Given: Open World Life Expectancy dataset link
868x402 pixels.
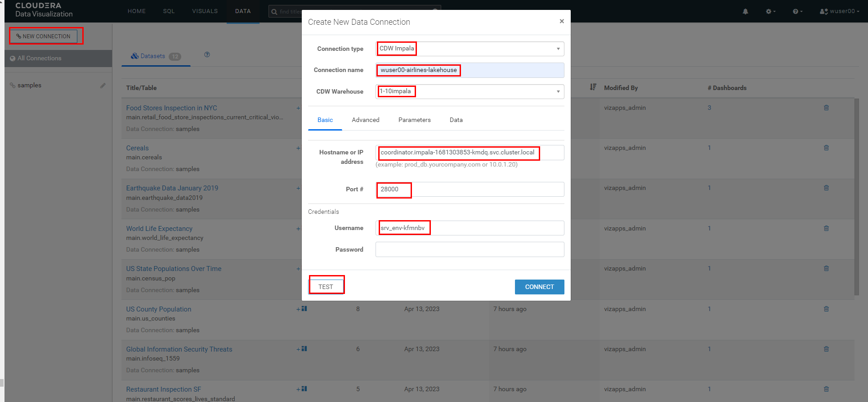Looking at the screenshot, I should click(x=159, y=229).
